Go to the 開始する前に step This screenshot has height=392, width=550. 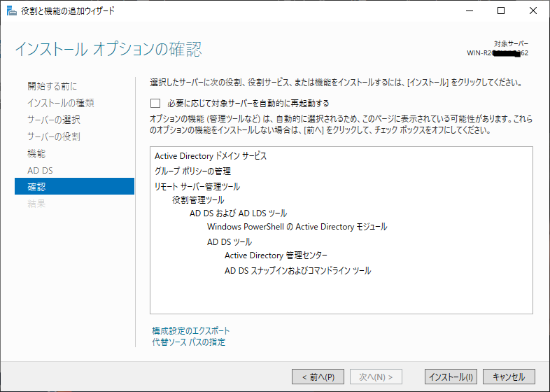point(52,86)
